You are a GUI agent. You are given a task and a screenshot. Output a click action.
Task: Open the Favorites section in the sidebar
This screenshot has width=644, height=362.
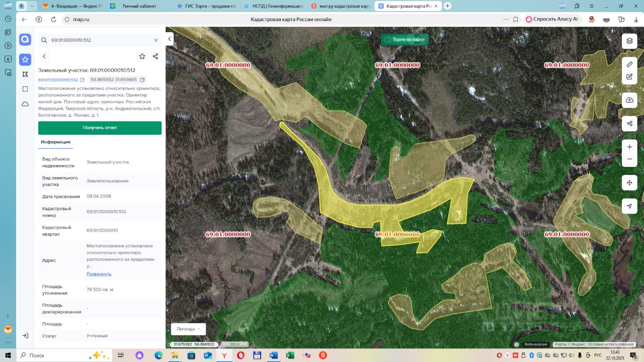(25, 59)
